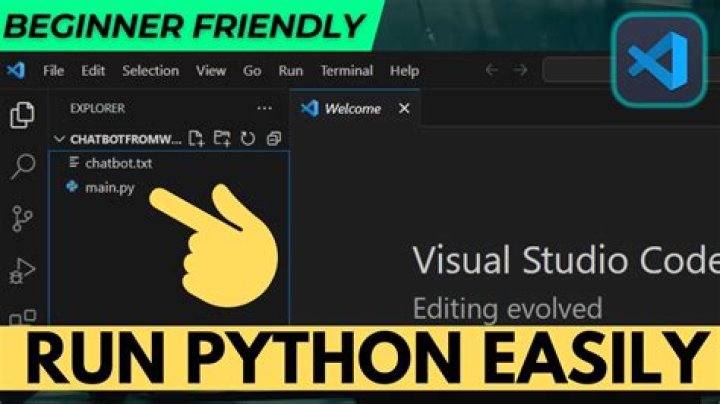Refresh the Explorer file list
Viewport: 720px width, 404px height.
(x=248, y=138)
